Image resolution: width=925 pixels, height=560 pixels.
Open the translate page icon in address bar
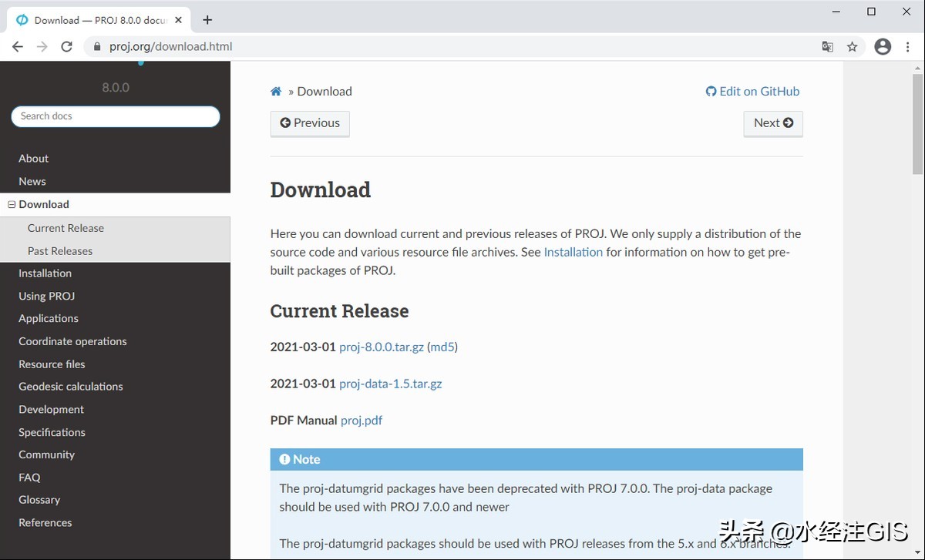click(x=828, y=46)
